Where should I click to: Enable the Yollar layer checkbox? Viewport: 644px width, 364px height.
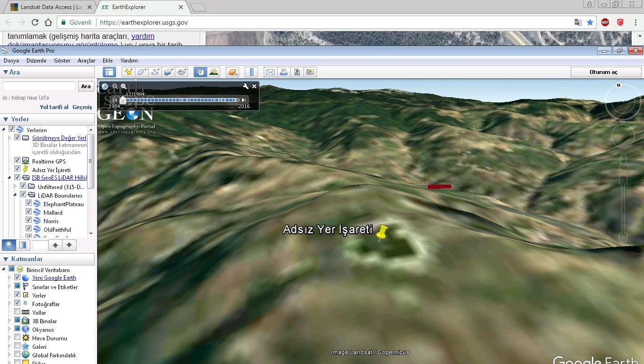click(18, 312)
